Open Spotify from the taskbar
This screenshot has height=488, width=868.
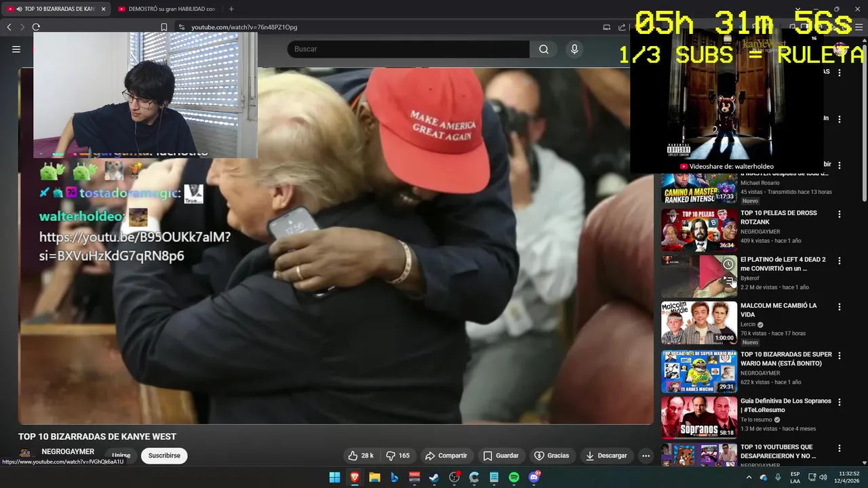514,477
